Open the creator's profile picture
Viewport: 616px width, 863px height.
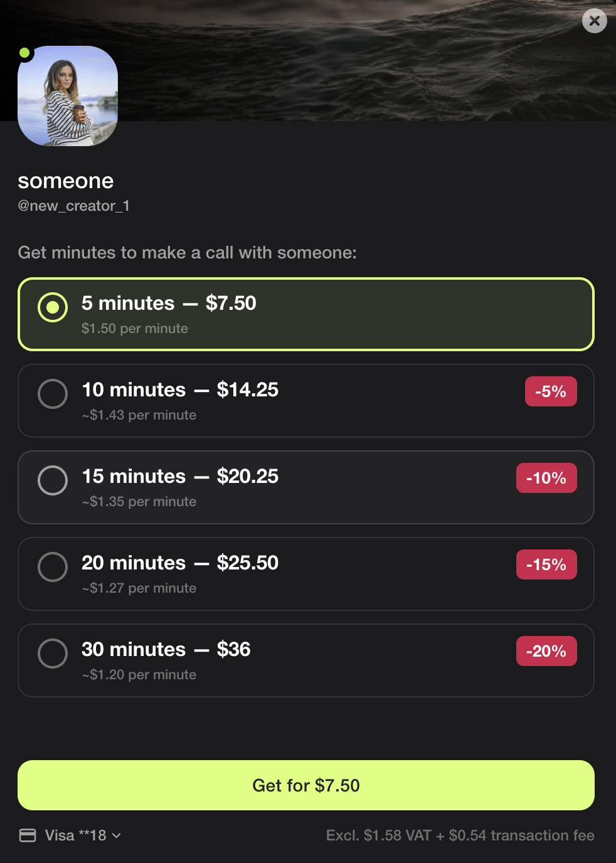click(x=67, y=96)
